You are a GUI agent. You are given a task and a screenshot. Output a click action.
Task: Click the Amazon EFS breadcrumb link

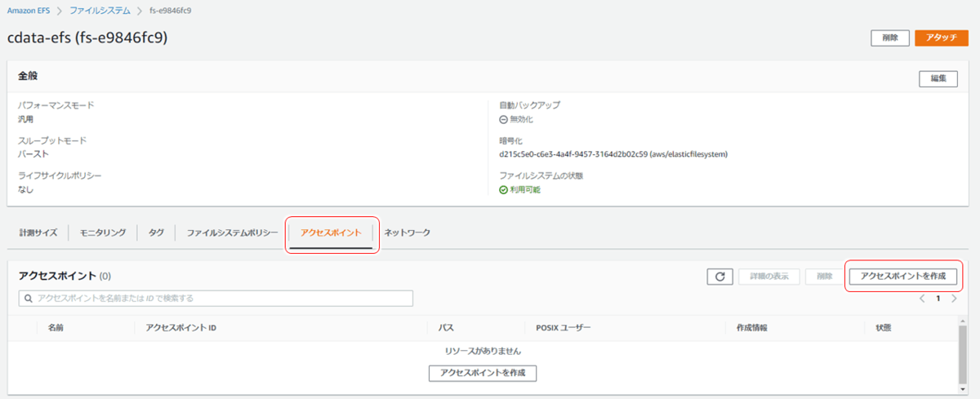pos(29,10)
